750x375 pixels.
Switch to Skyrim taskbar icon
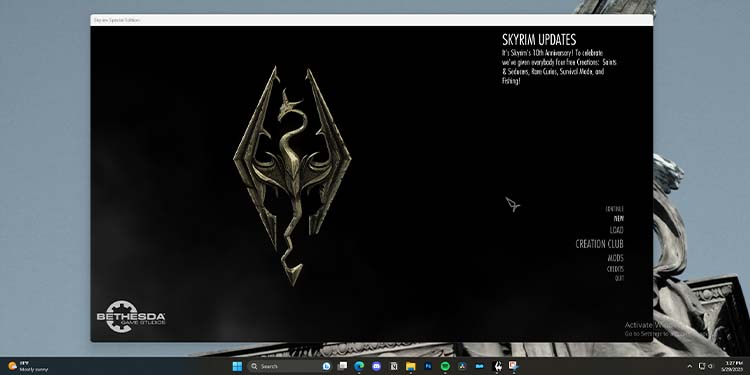point(497,366)
